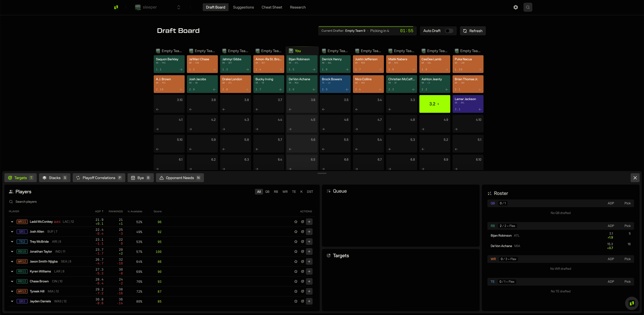Open the search magnifier button in the top bar
This screenshot has height=315, width=644.
(528, 7)
